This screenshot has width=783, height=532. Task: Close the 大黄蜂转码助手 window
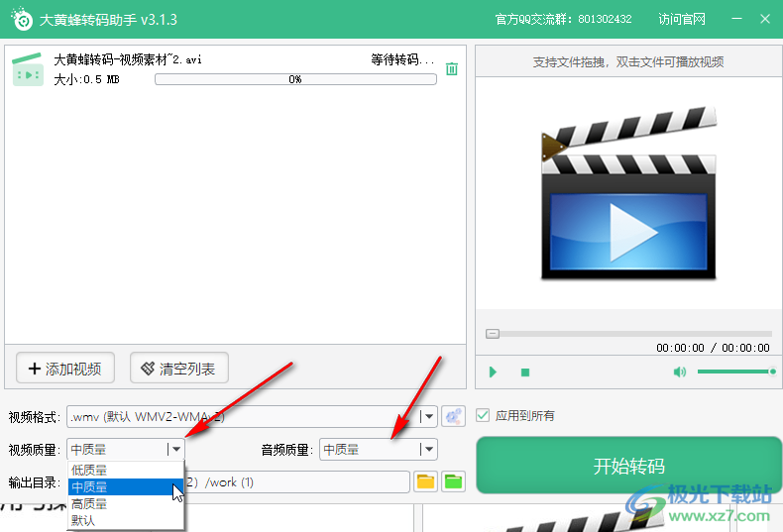pos(765,19)
